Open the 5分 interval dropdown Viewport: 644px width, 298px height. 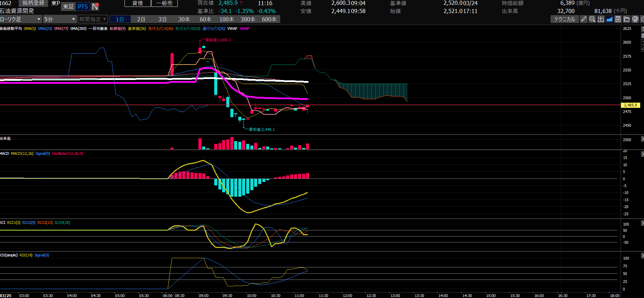pyautogui.click(x=59, y=19)
